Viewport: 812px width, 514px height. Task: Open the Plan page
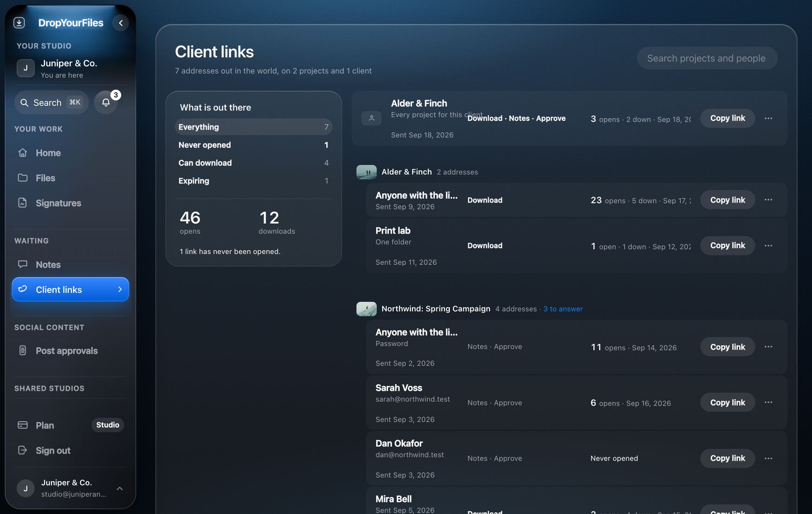click(x=70, y=426)
